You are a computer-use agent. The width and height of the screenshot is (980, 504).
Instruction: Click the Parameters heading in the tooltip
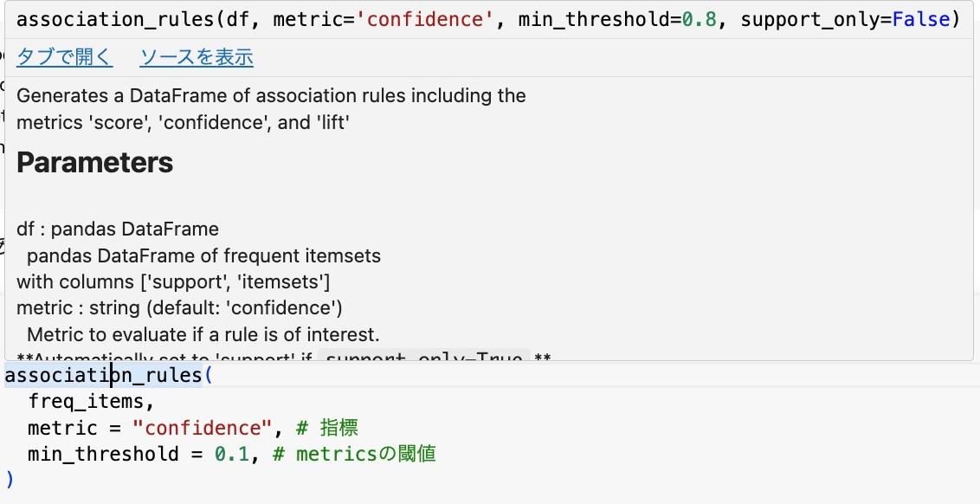[94, 163]
